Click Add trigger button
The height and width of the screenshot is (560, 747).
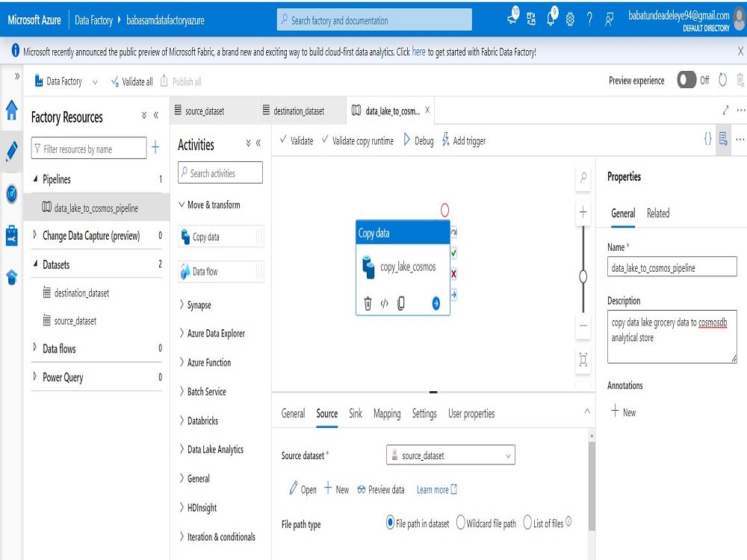pos(464,140)
